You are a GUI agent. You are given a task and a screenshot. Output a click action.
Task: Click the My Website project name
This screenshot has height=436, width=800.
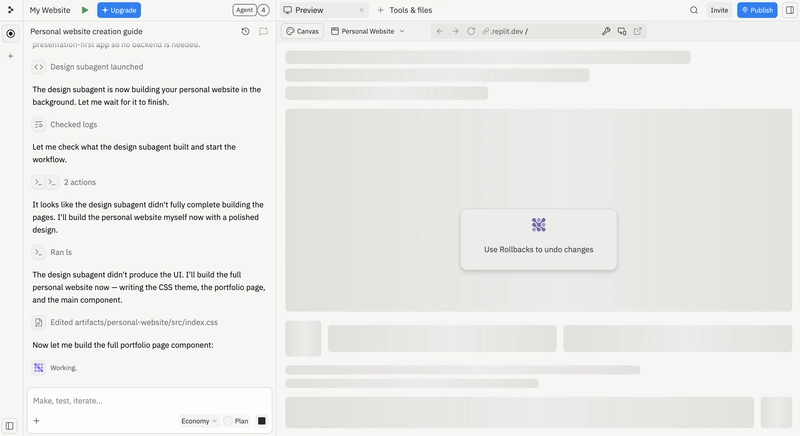(50, 10)
